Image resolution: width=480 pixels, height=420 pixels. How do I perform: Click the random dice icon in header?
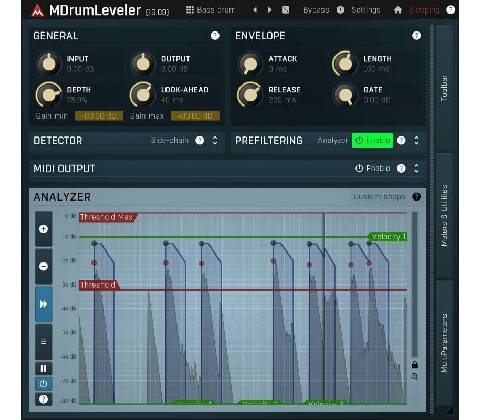coord(285,10)
